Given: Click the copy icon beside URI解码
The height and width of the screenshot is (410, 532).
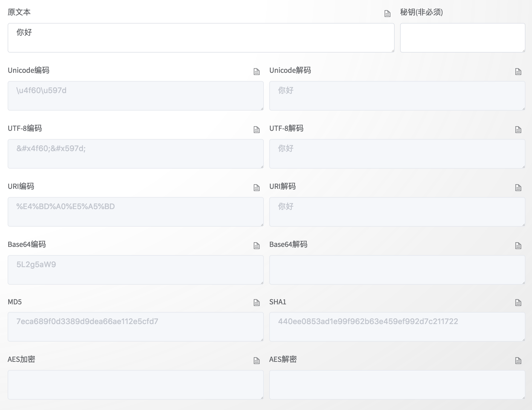Looking at the screenshot, I should click(518, 188).
